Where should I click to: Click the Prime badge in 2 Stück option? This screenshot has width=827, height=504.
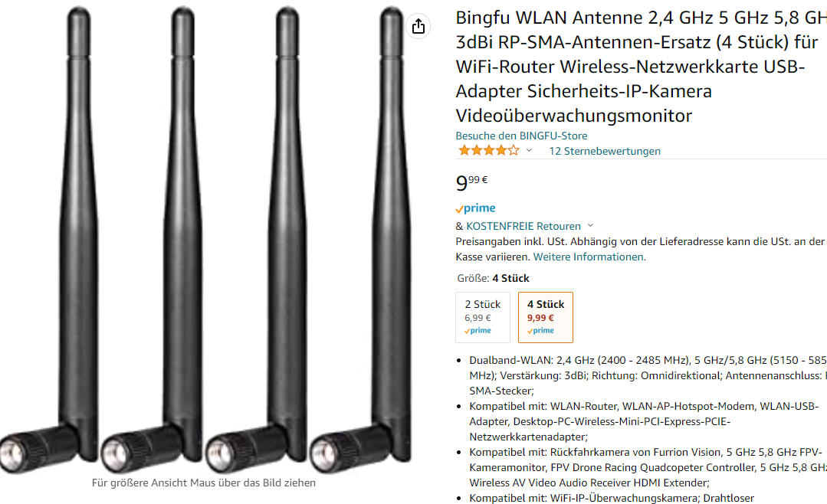pyautogui.click(x=477, y=331)
